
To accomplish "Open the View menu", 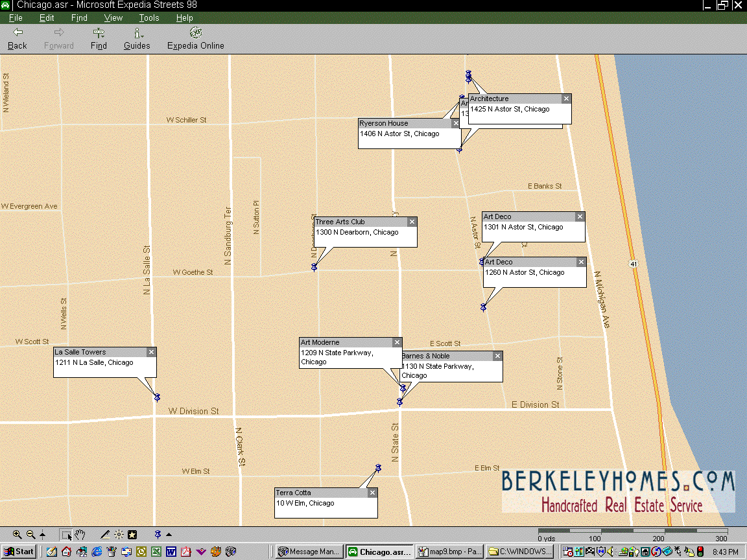I will tap(113, 18).
